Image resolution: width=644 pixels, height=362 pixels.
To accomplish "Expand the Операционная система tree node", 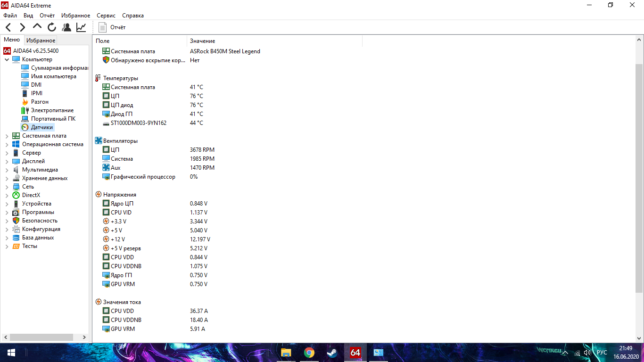I will (x=7, y=144).
